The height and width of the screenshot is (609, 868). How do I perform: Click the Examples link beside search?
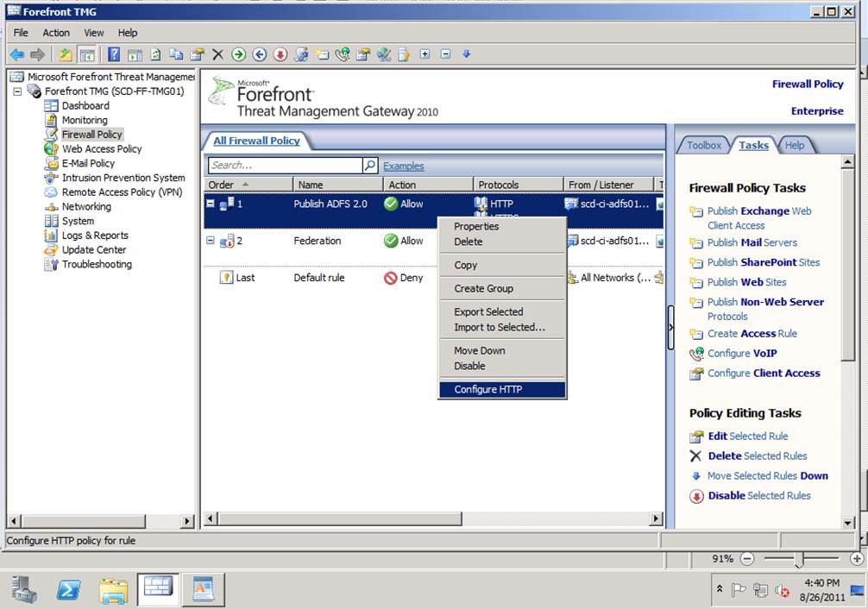point(404,166)
